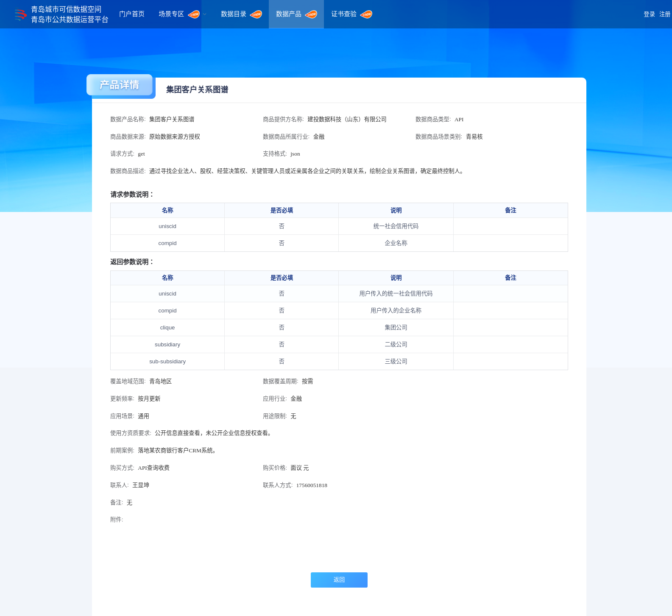Click 二级公司 description cell
Image resolution: width=672 pixels, height=616 pixels.
(396, 345)
